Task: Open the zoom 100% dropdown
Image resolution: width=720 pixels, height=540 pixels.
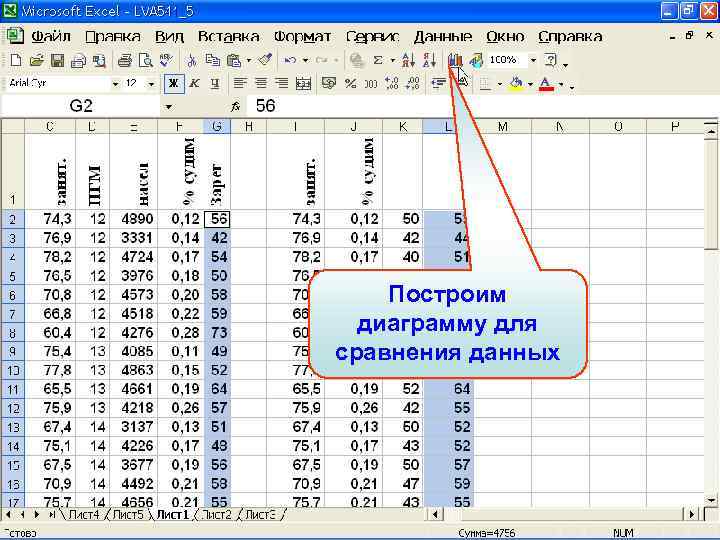Action: (533, 60)
